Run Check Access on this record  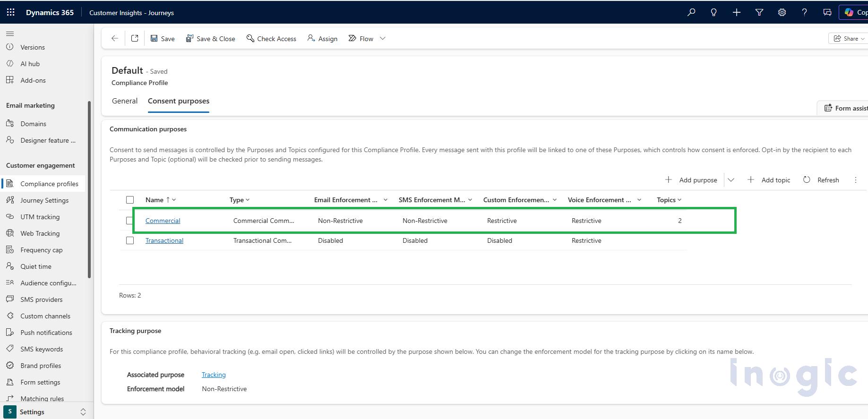[271, 39]
